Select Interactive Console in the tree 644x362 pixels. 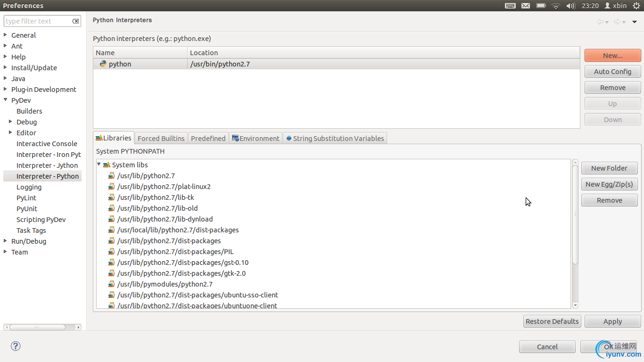[x=47, y=144]
